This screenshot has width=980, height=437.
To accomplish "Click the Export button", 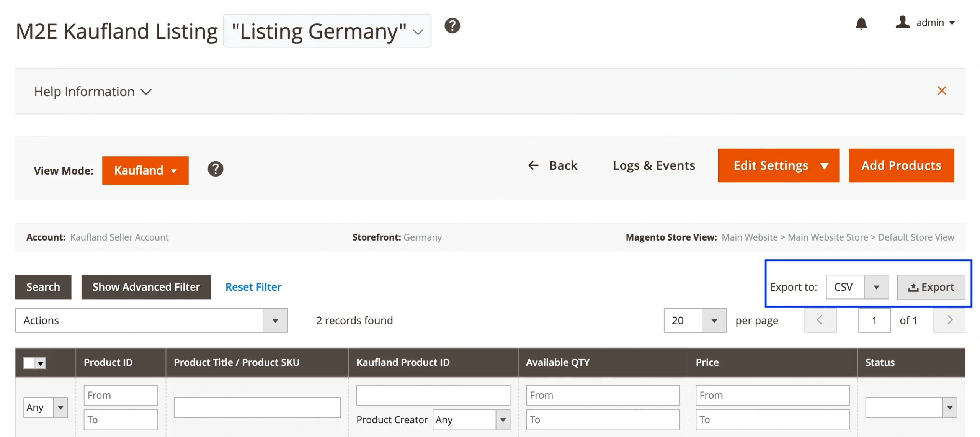I will [931, 287].
